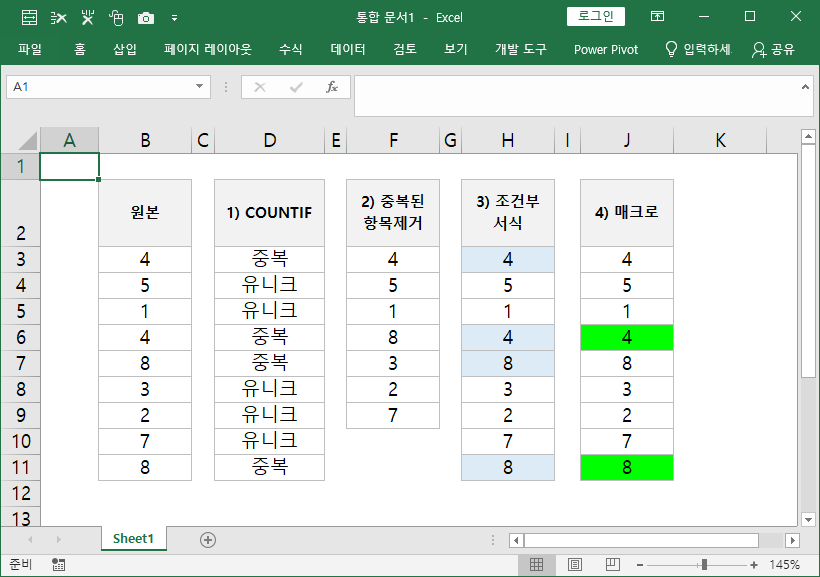Click the 3) 조건부 서식 header cell

(x=508, y=213)
